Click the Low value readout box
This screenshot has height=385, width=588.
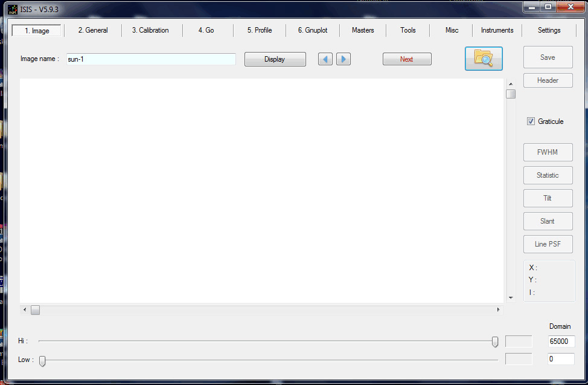tap(519, 358)
